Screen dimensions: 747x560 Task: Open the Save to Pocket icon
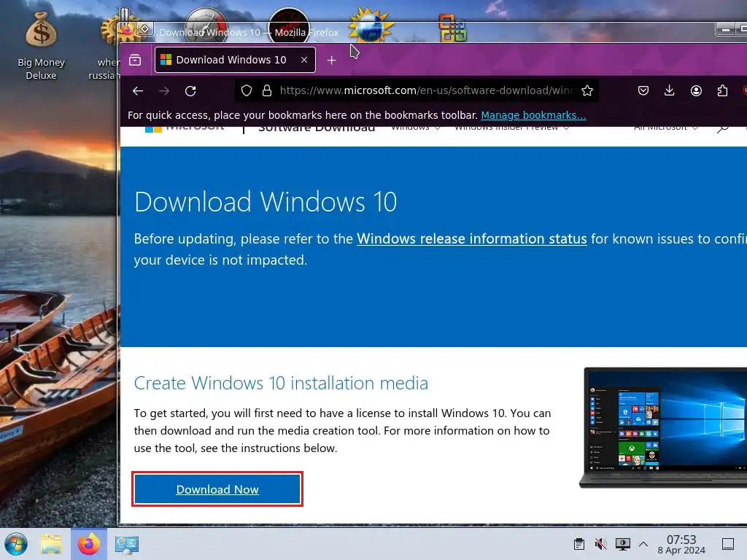point(643,90)
